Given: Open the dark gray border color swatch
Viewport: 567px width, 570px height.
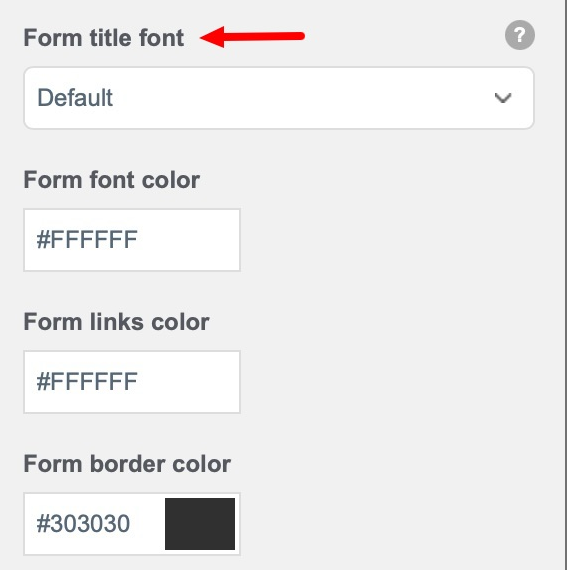Looking at the screenshot, I should tap(200, 524).
